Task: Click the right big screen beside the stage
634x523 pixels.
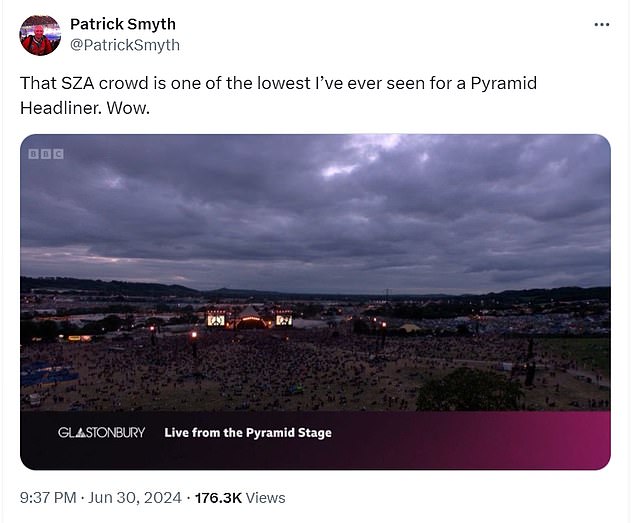Action: point(284,320)
